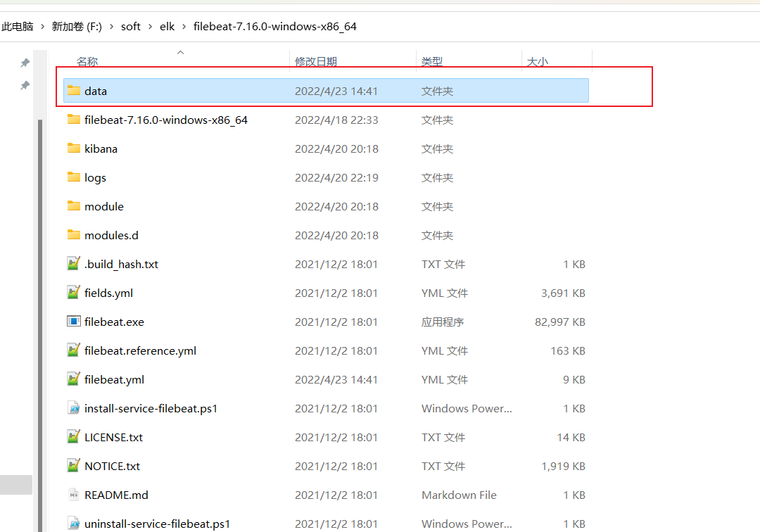Click the NOTICE.txt file icon

pos(73,466)
